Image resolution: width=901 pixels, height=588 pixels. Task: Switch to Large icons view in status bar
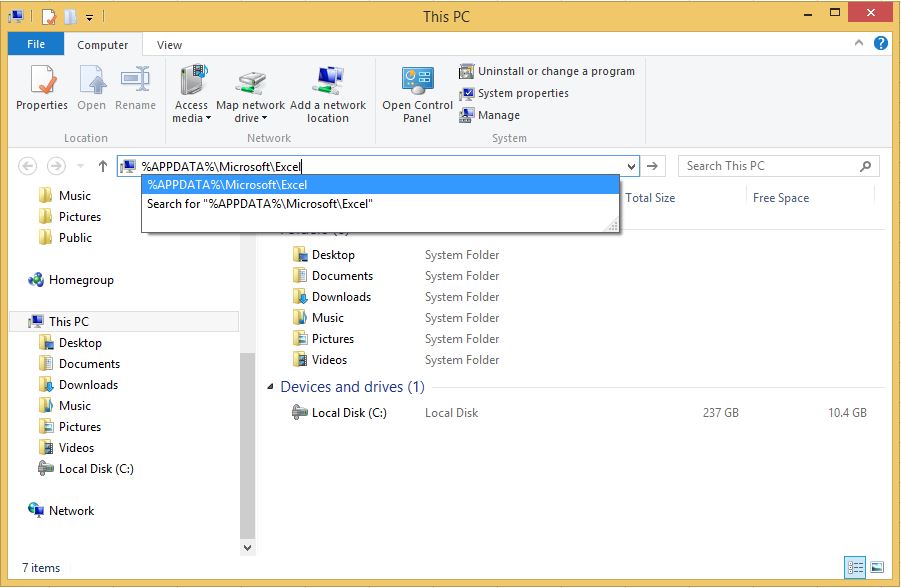click(x=877, y=567)
